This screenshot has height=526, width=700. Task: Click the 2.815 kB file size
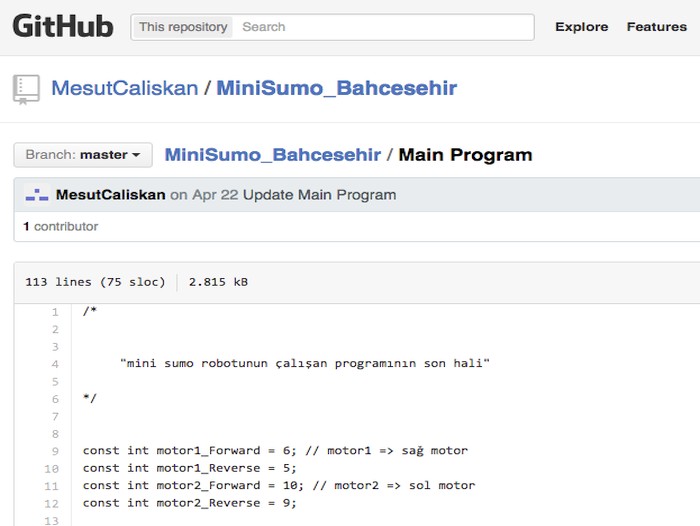coord(218,282)
